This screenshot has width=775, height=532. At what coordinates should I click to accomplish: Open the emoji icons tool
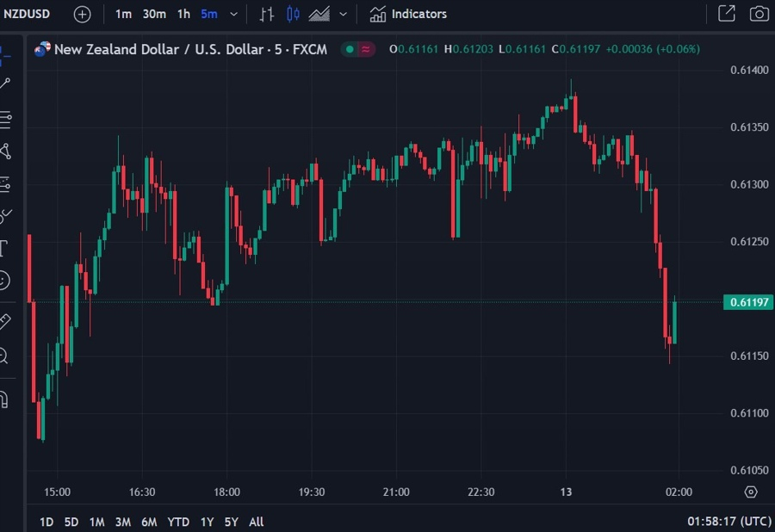pyautogui.click(x=4, y=280)
